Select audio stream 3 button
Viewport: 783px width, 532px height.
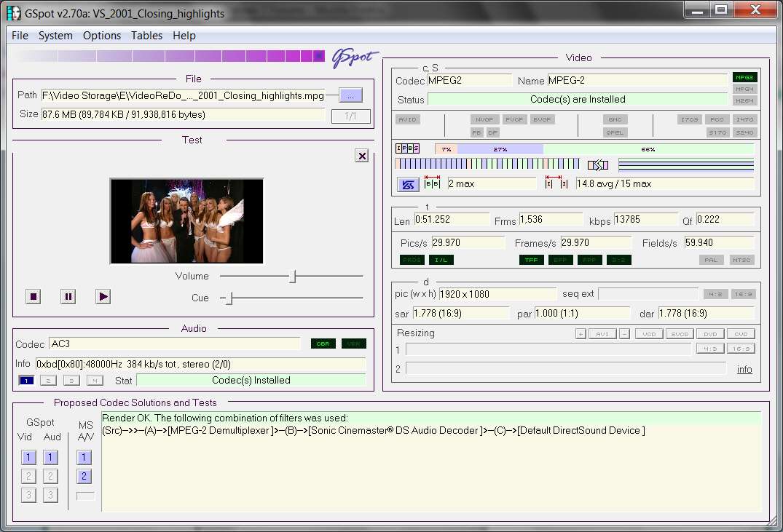coord(71,381)
